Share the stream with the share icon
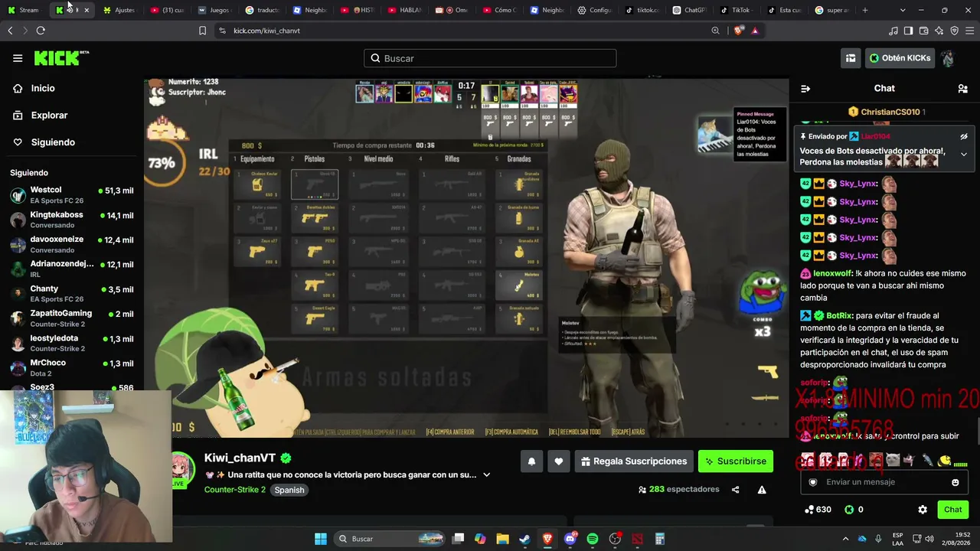The height and width of the screenshot is (551, 980). point(735,490)
